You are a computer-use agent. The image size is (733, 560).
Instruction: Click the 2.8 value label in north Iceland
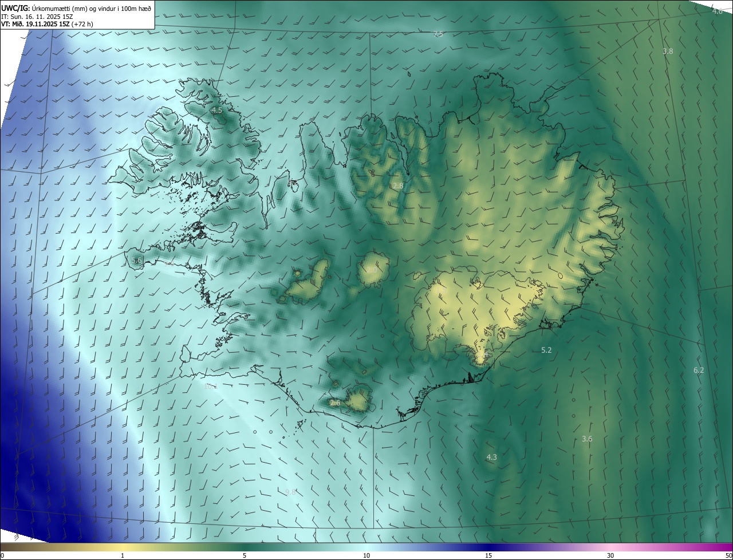point(398,186)
